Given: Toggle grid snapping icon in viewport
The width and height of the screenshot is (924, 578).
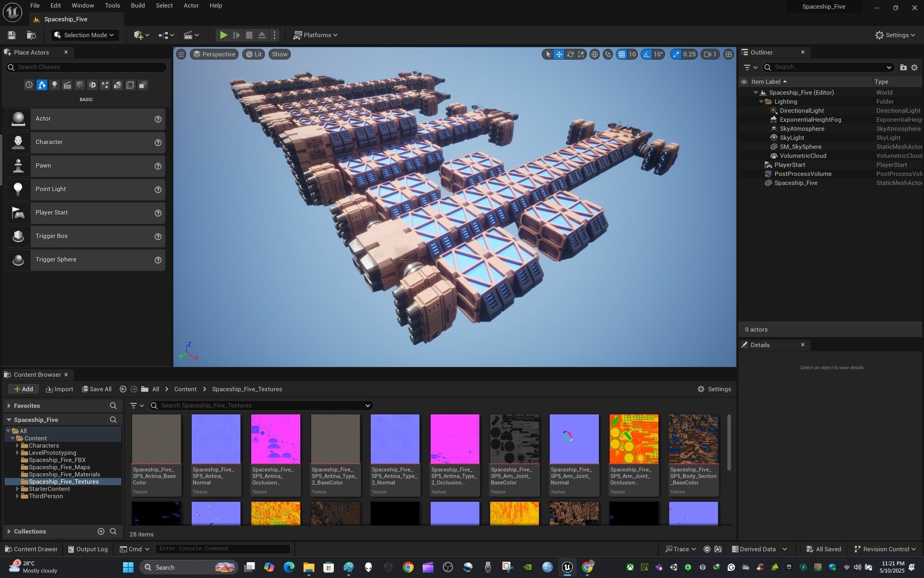Looking at the screenshot, I should tap(622, 54).
